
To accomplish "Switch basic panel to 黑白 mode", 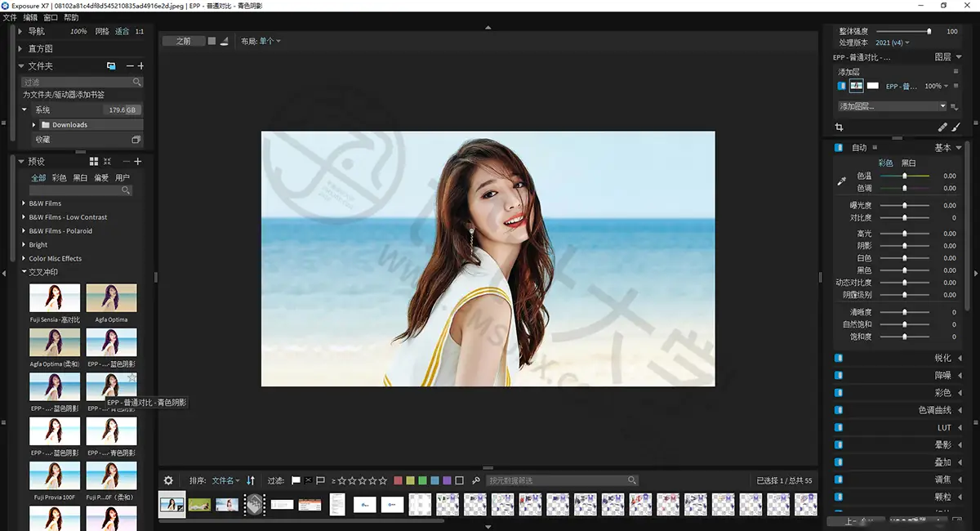I will (x=908, y=163).
